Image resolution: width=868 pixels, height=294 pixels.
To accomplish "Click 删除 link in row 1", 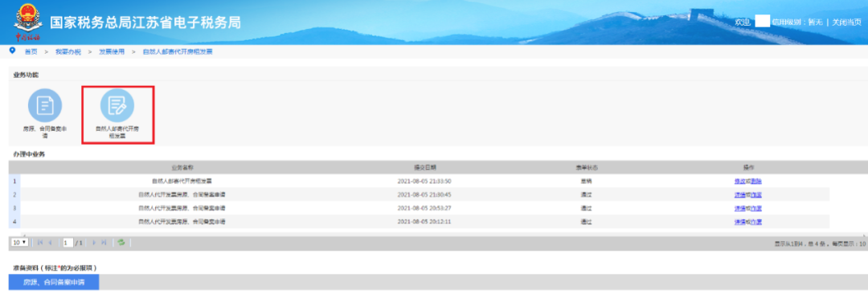I will click(757, 181).
